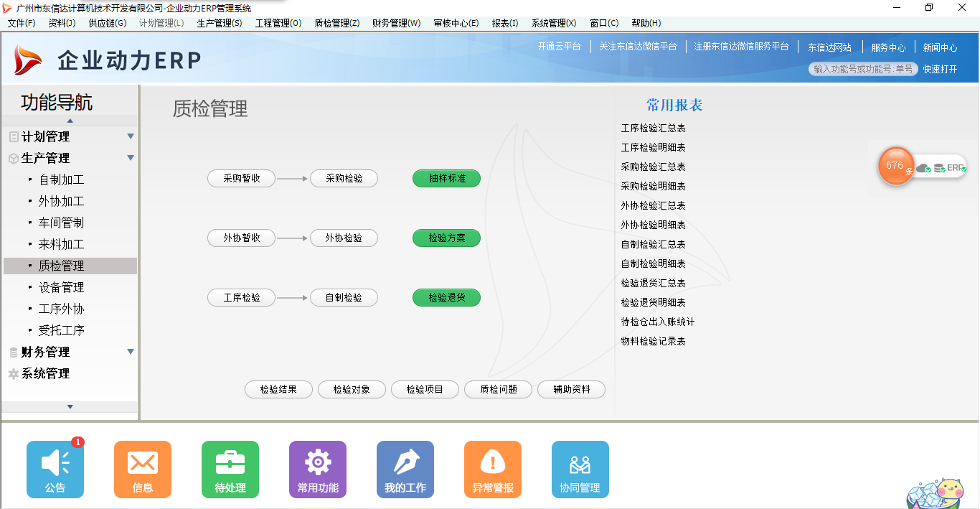Open the 报表(I) menu

click(x=505, y=22)
